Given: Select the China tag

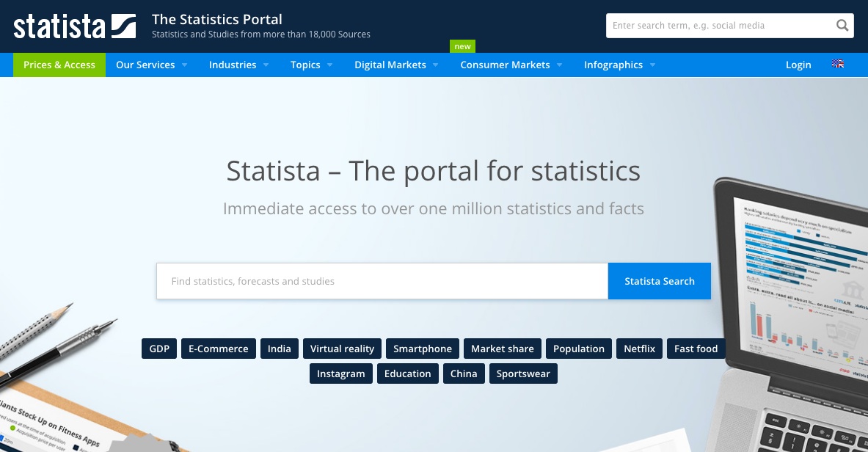Looking at the screenshot, I should click(464, 373).
